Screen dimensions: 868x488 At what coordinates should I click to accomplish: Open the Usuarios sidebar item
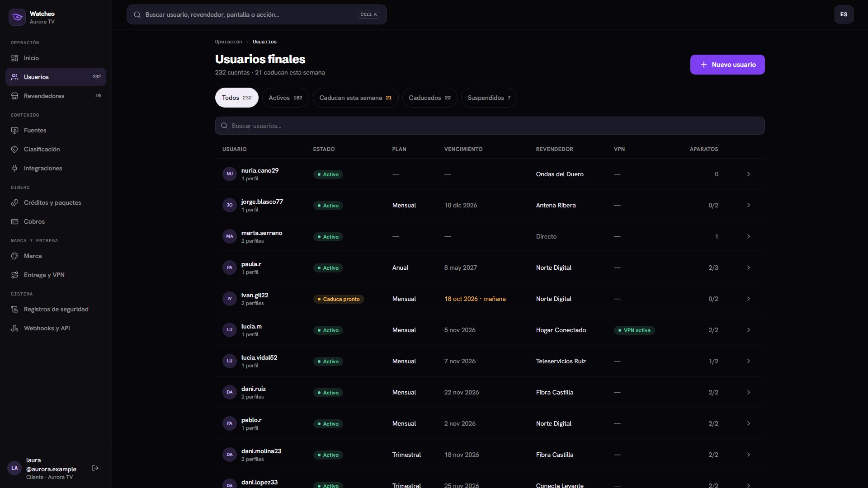point(56,77)
